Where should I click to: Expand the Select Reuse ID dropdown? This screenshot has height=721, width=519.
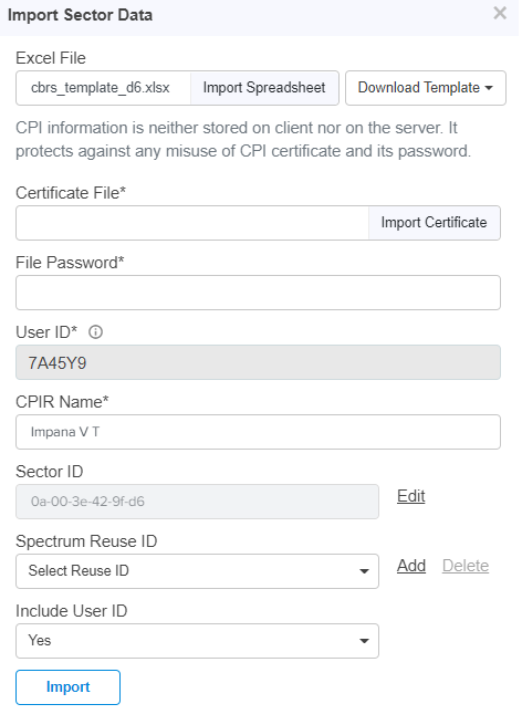pos(197,571)
